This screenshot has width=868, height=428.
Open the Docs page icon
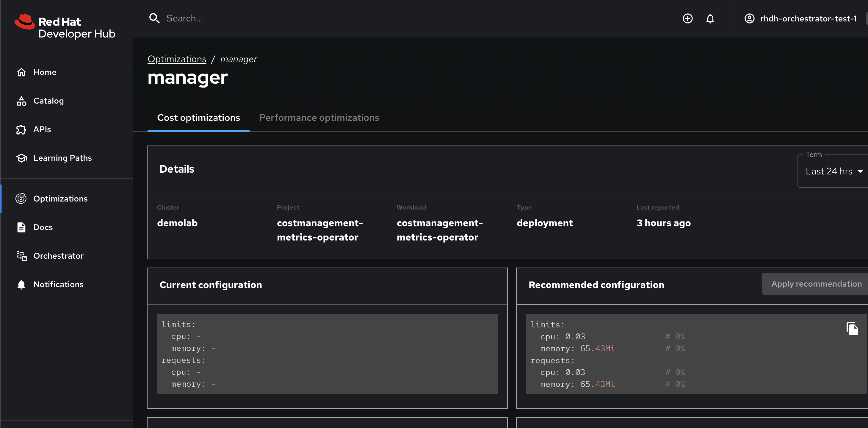click(21, 227)
